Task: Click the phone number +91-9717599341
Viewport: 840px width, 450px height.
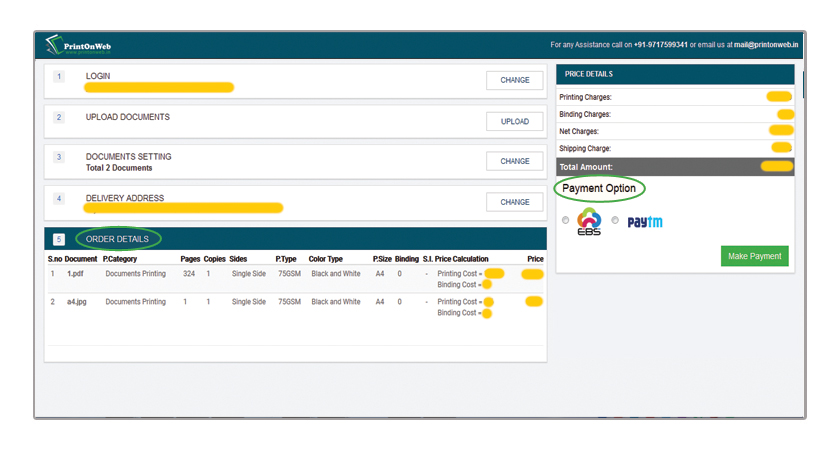Action: (661, 45)
